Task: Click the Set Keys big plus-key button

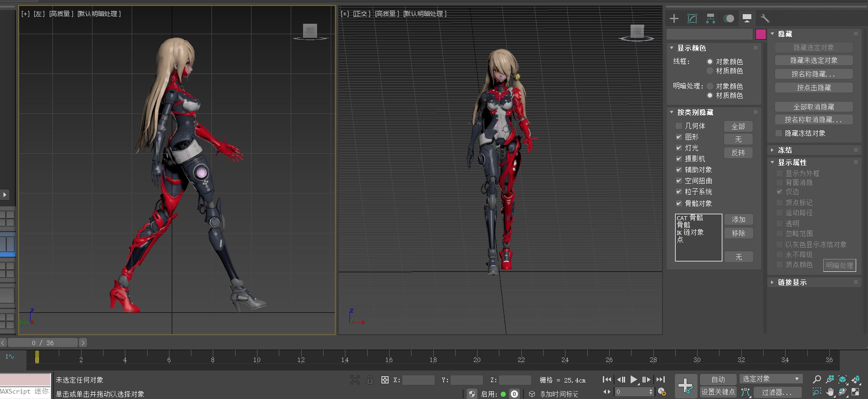Action: [686, 386]
